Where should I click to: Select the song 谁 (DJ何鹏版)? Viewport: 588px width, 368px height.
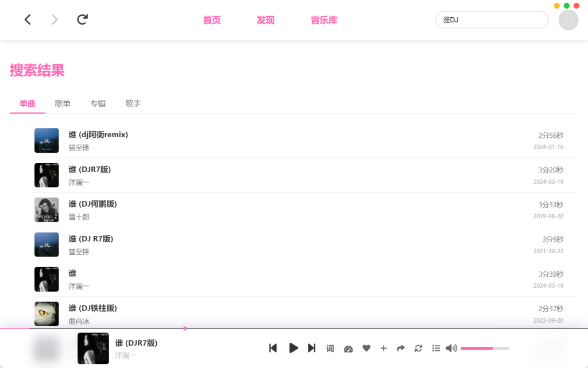pos(92,204)
